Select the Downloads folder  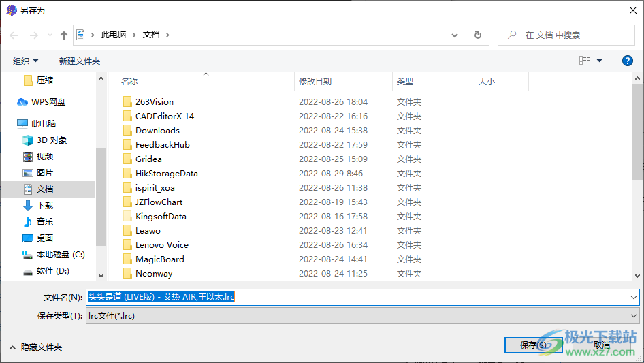[158, 131]
